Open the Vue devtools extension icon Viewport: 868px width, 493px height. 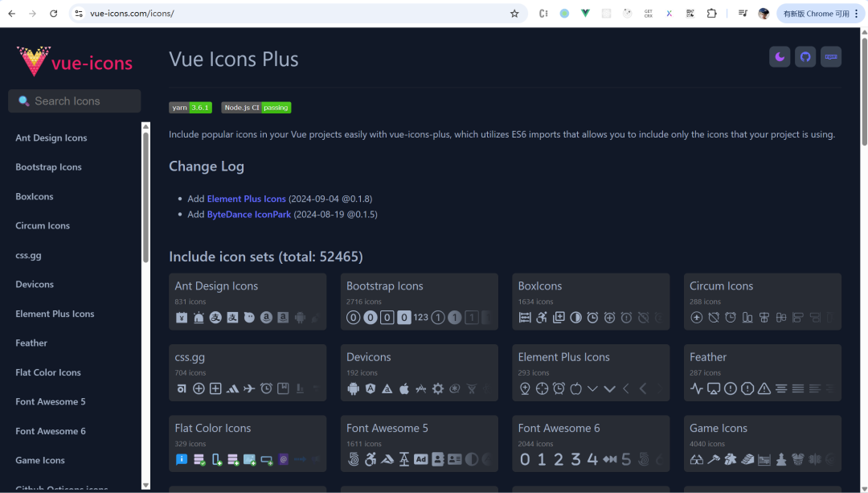pyautogui.click(x=585, y=14)
